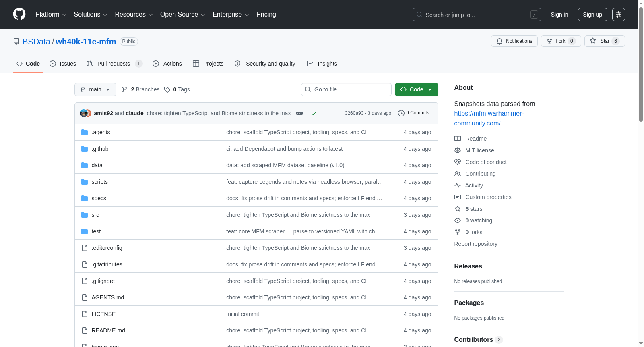Fork this repository

tap(561, 41)
